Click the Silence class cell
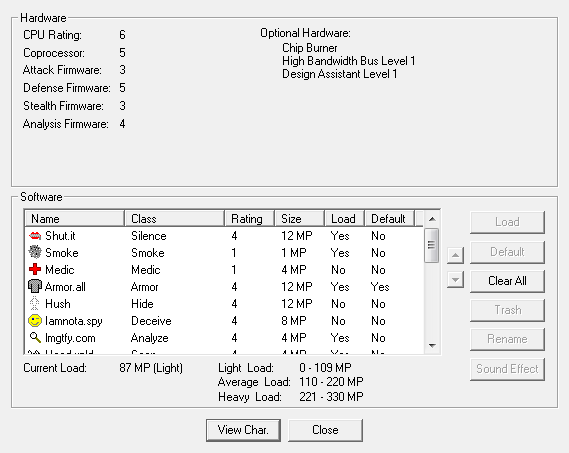Image resolution: width=569 pixels, height=453 pixels. [149, 236]
